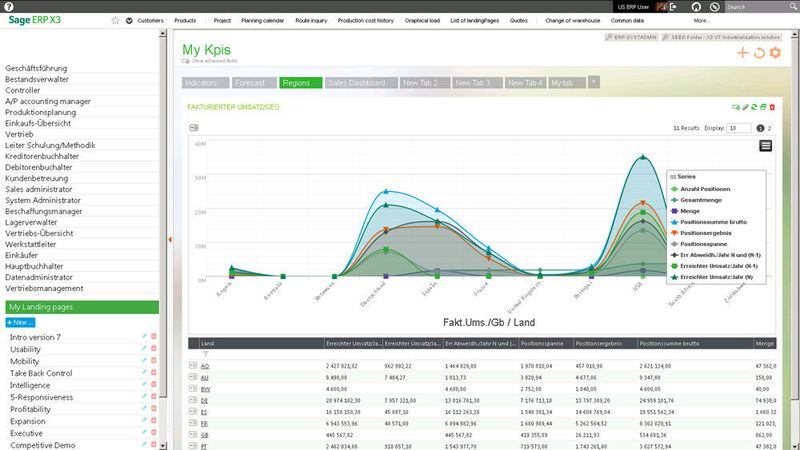
Task: Click the Land column filter funnel icon
Action: click(206, 354)
